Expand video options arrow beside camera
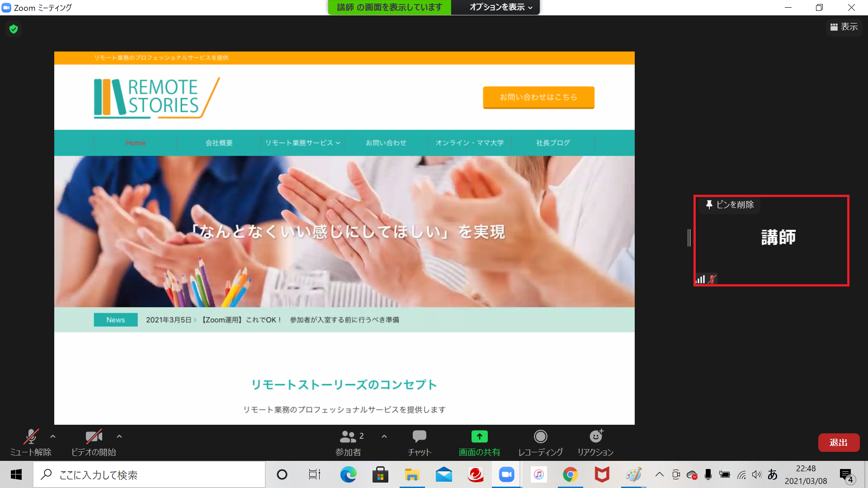 119,436
